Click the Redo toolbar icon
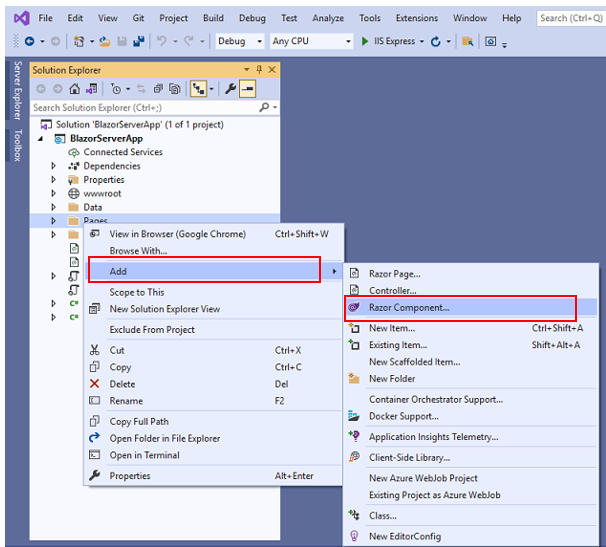This screenshot has height=547, width=606. tap(189, 41)
